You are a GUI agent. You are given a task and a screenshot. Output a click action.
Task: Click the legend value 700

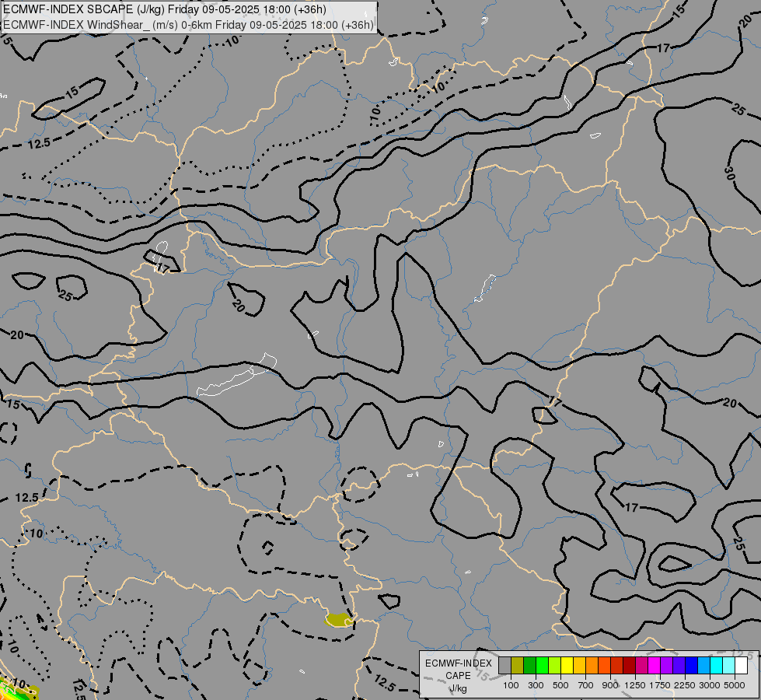point(586,685)
